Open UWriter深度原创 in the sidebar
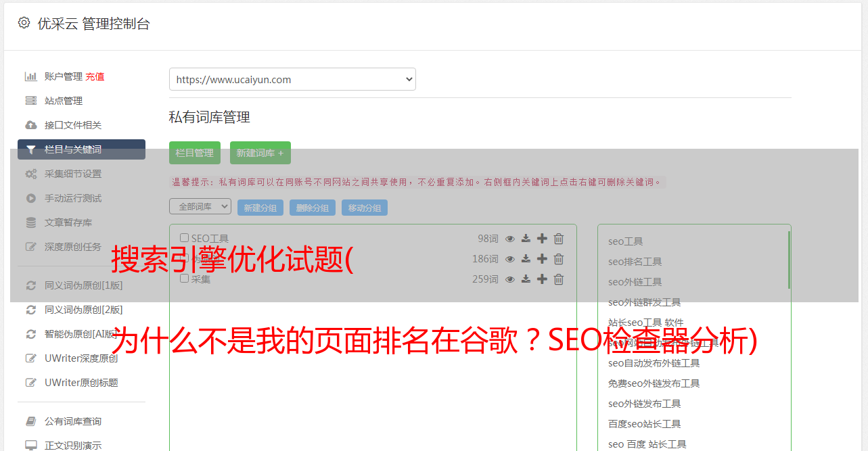This screenshot has height=451, width=868. 81,358
